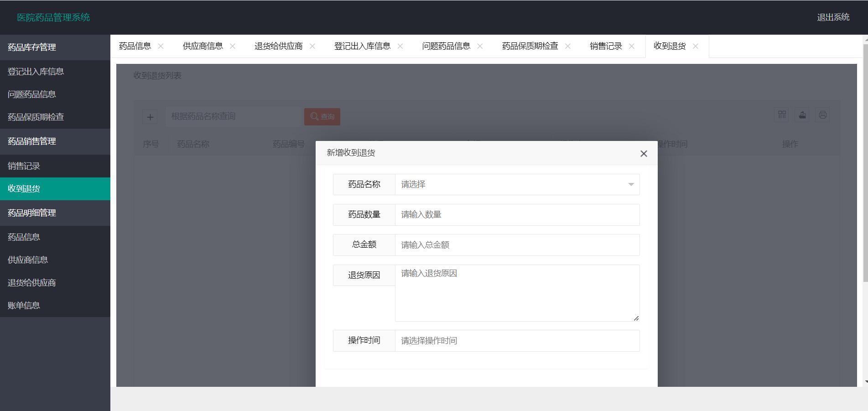Select 收到退货 in the sidebar
Viewport: 868px width, 411px height.
55,189
